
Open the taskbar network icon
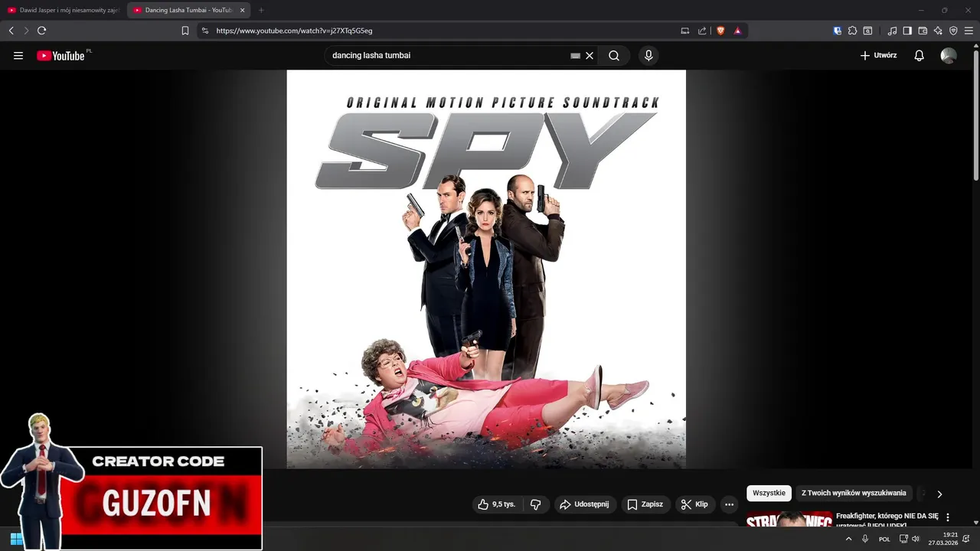(903, 539)
